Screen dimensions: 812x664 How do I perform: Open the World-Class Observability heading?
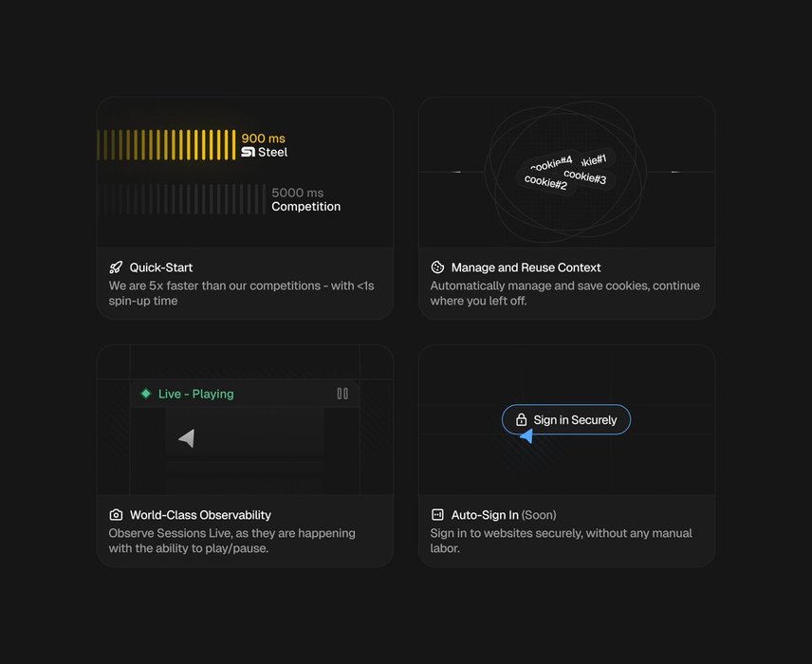pyautogui.click(x=200, y=515)
